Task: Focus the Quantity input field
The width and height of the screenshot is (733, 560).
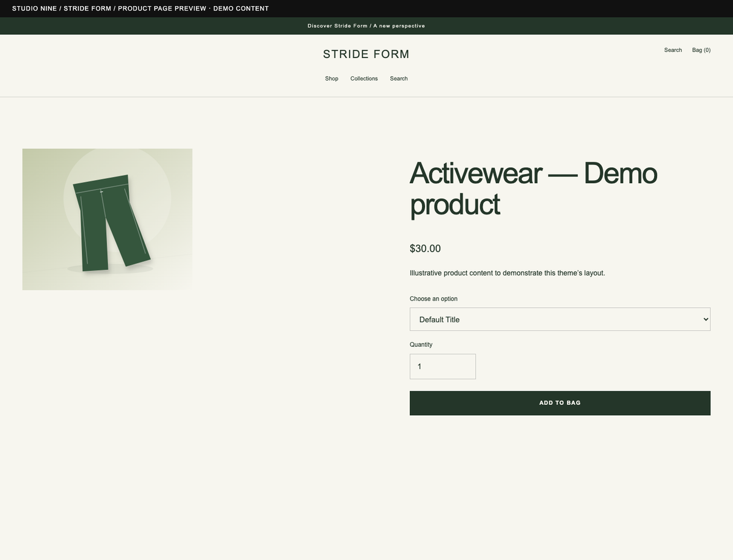Action: point(443,366)
